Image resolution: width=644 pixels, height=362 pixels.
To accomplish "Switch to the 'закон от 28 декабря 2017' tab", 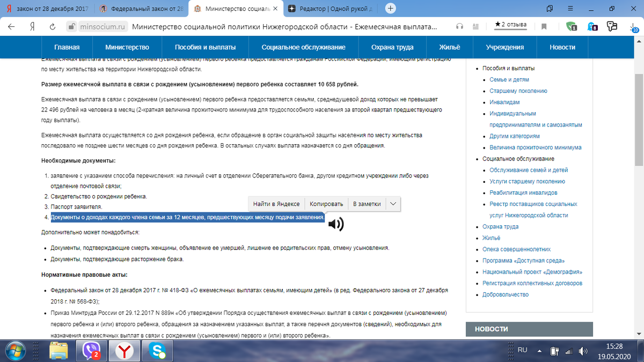I will 47,9.
